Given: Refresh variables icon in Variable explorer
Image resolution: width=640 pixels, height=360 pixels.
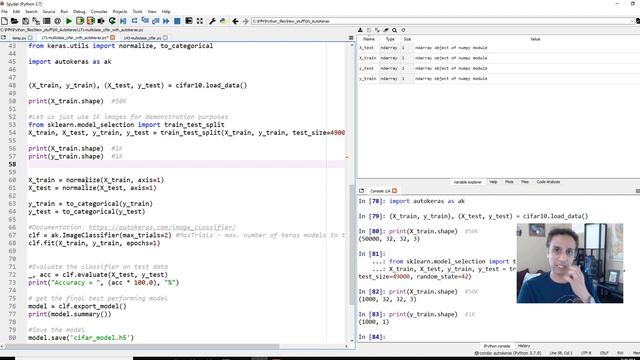Looking at the screenshot, I should [x=403, y=30].
